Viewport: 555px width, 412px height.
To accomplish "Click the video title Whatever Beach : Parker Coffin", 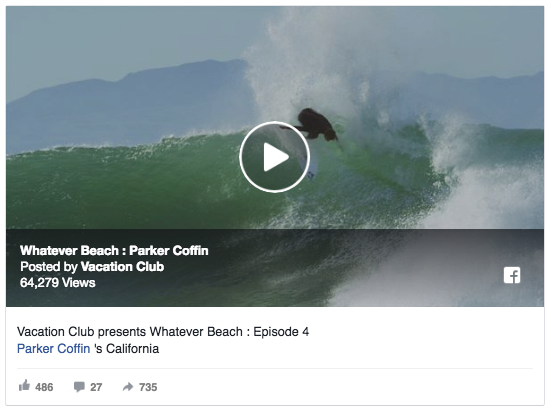I will point(114,251).
